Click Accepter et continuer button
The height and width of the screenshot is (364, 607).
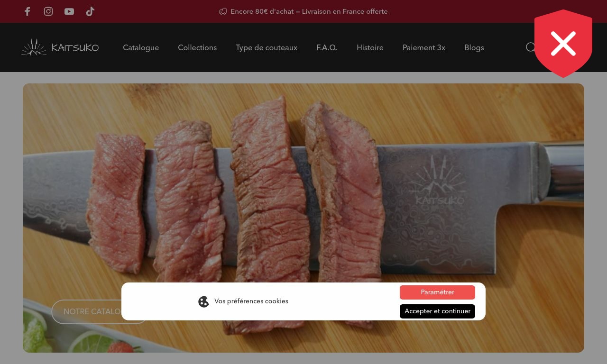pos(437,311)
